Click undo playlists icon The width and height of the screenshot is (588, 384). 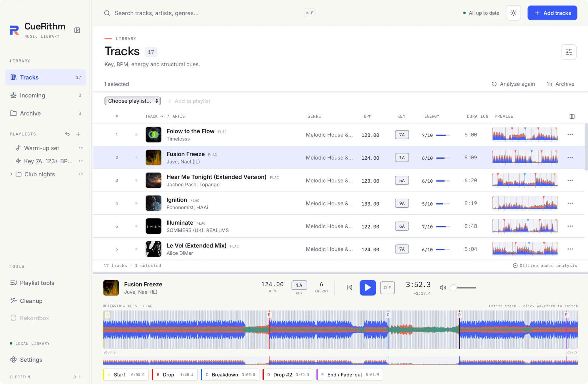[67, 134]
